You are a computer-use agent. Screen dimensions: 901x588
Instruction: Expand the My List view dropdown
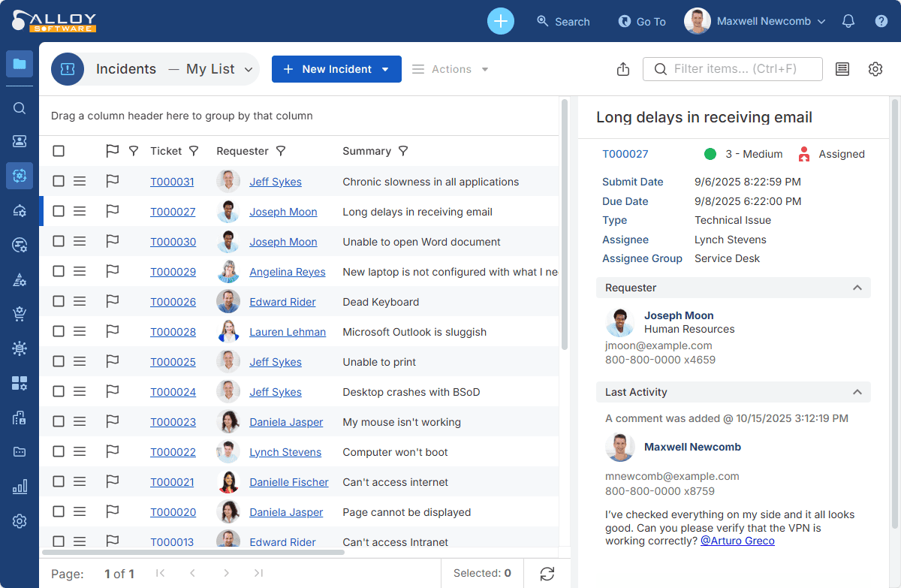(x=249, y=69)
